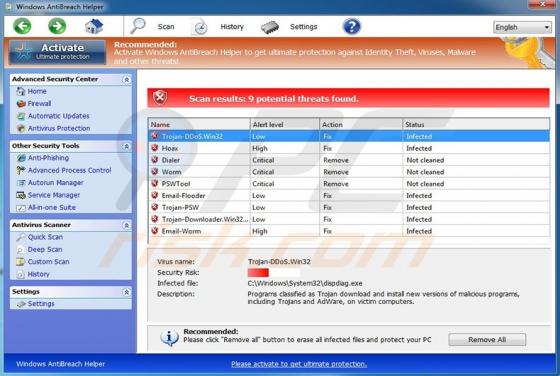Select the Email-Flooder row
The image size is (560, 376).
point(349,195)
